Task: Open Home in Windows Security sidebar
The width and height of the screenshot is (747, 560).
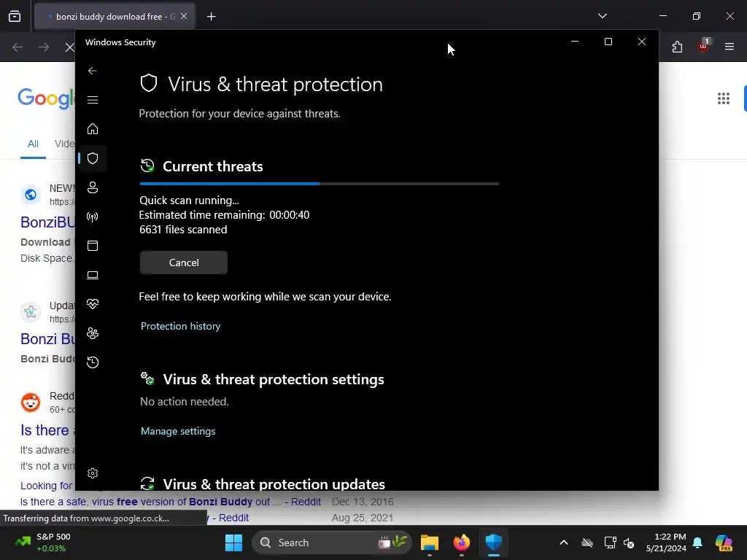Action: pyautogui.click(x=93, y=129)
